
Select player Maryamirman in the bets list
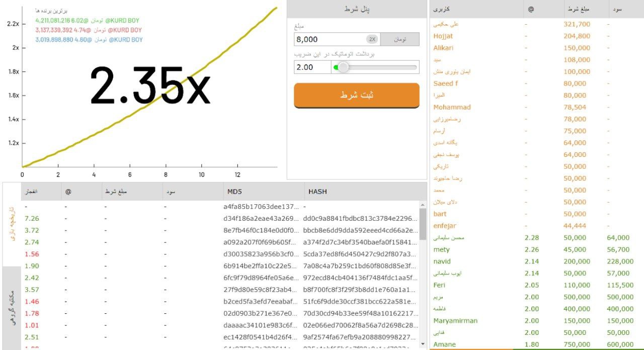pos(455,321)
